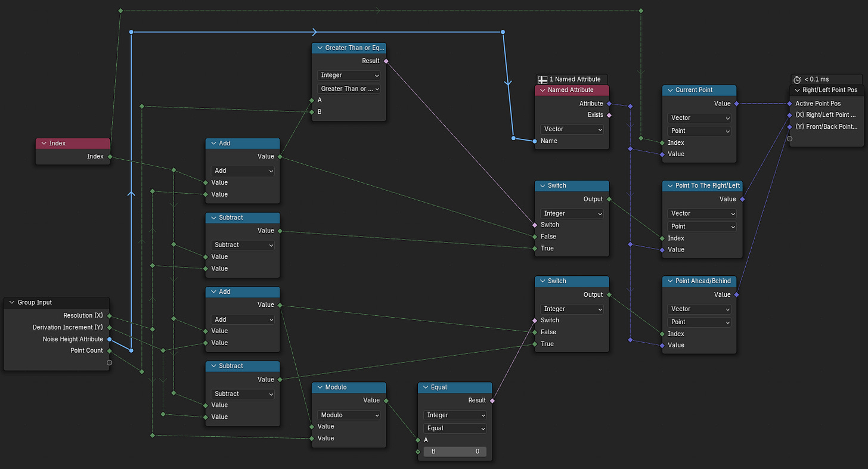Image resolution: width=868 pixels, height=469 pixels.
Task: Click the Name input socket on Named Attribute
Action: 534,141
